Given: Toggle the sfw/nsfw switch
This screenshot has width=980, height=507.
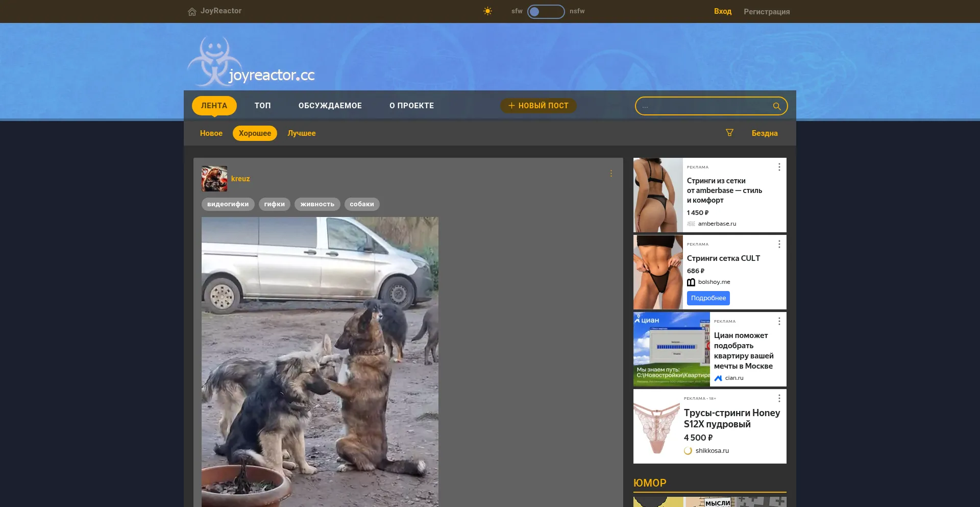Looking at the screenshot, I should pos(546,11).
